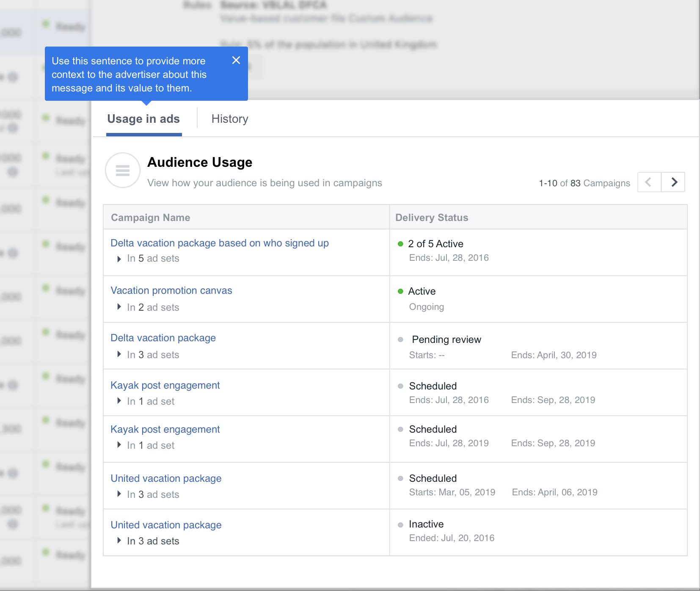Click the Delivery Status column header
Image resolution: width=700 pixels, height=591 pixels.
coord(432,218)
